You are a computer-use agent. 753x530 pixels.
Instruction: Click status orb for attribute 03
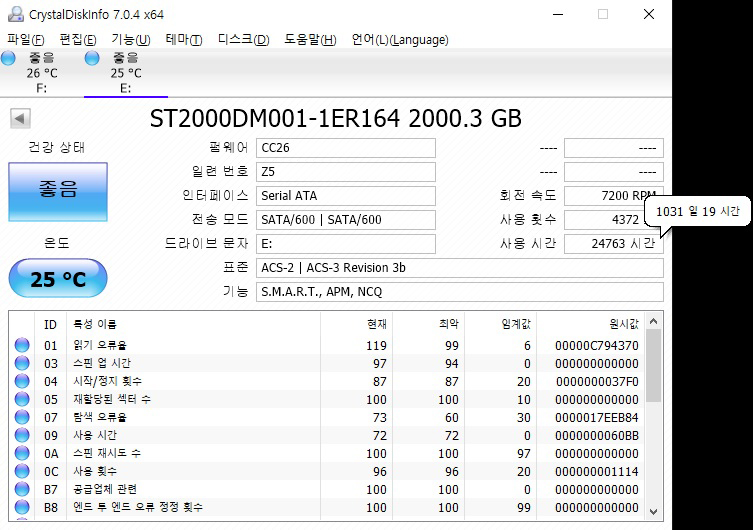22,363
